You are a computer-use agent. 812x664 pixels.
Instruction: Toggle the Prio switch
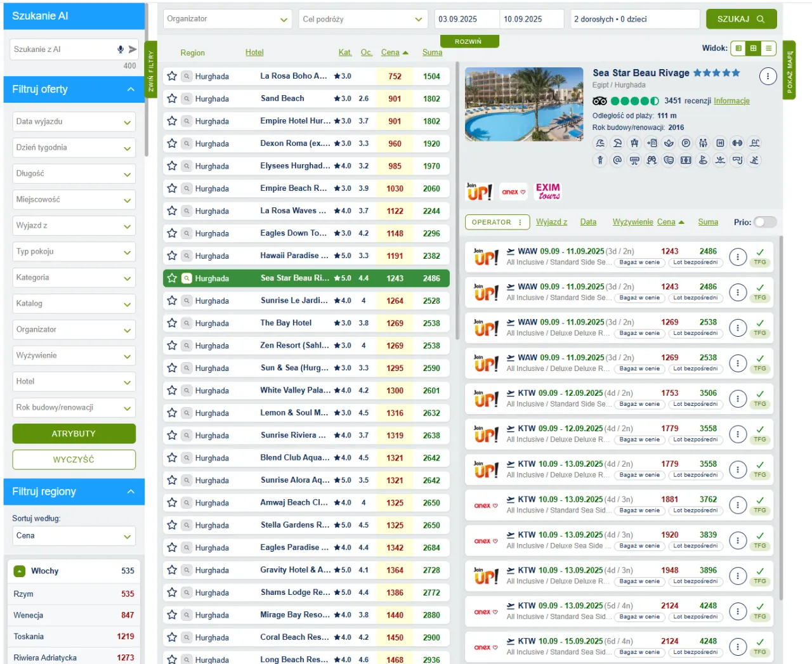(x=764, y=222)
